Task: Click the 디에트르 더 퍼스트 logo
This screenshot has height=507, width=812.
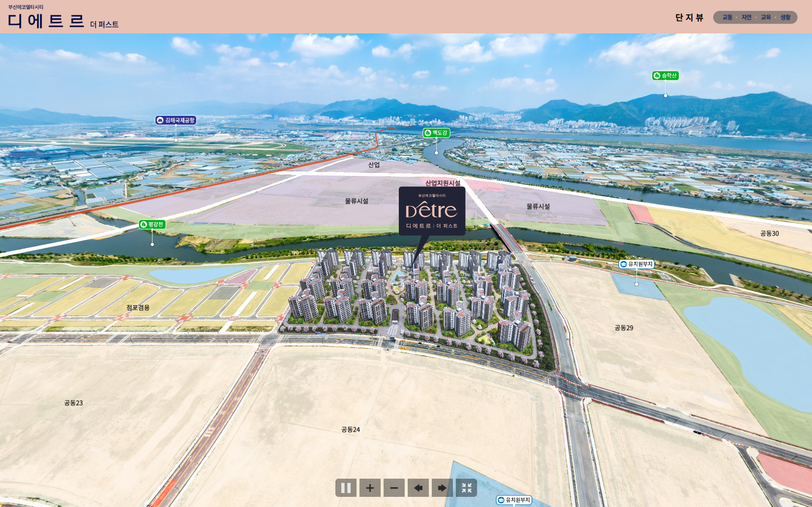Action: (63, 19)
